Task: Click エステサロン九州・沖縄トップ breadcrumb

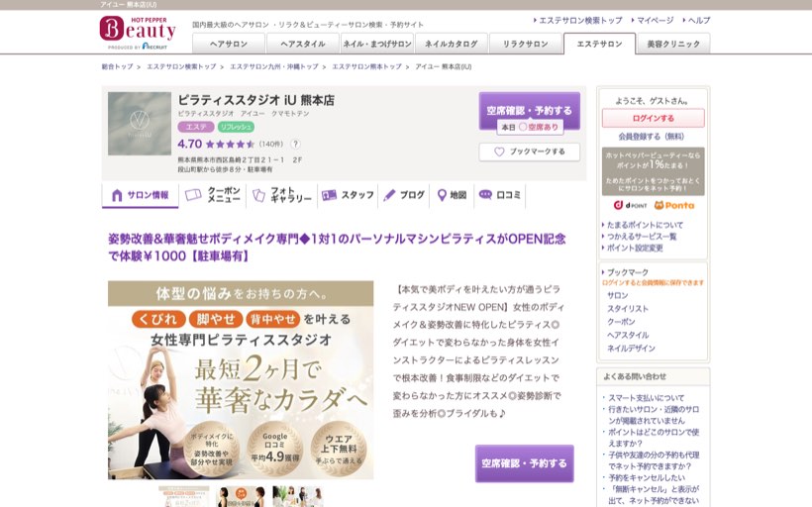Action: [x=274, y=66]
